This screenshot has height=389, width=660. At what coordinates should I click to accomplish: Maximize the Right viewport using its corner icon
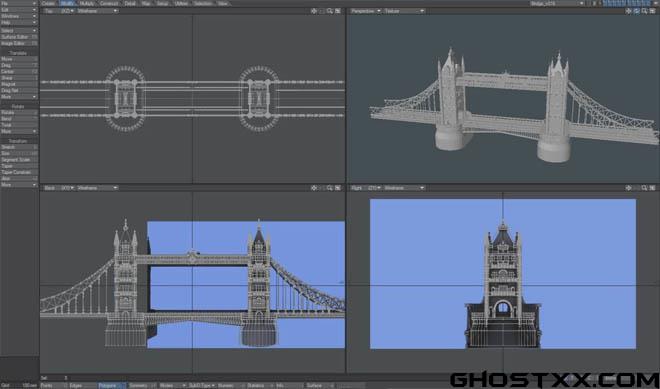[x=652, y=188]
